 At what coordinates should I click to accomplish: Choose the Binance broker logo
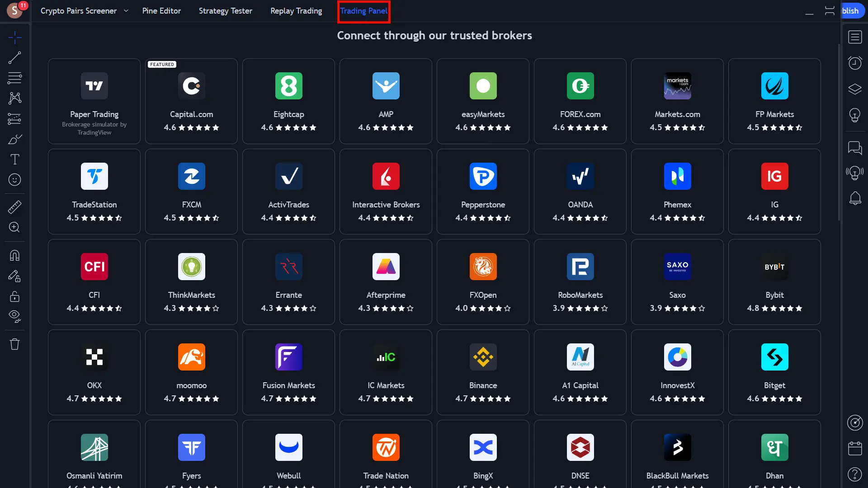[483, 357]
